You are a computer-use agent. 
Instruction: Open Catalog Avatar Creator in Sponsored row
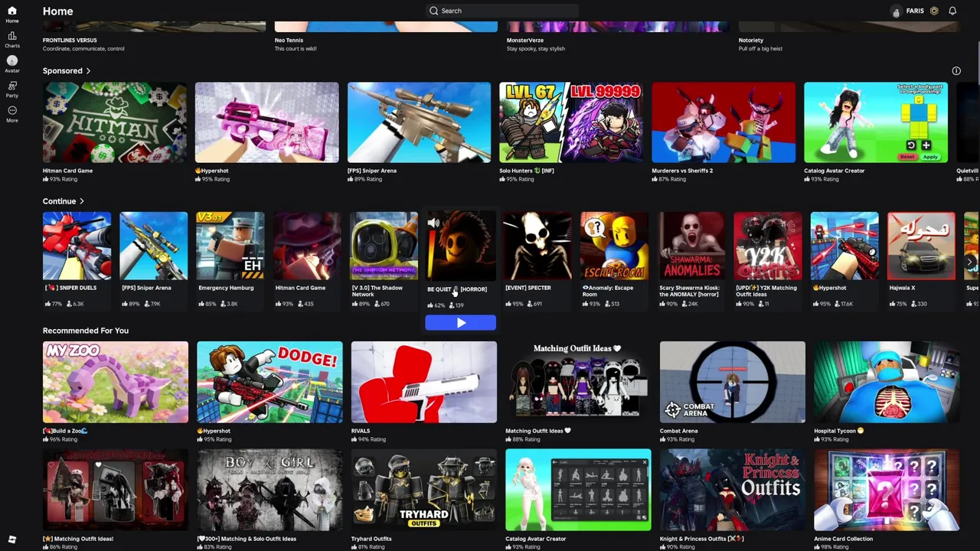(875, 122)
